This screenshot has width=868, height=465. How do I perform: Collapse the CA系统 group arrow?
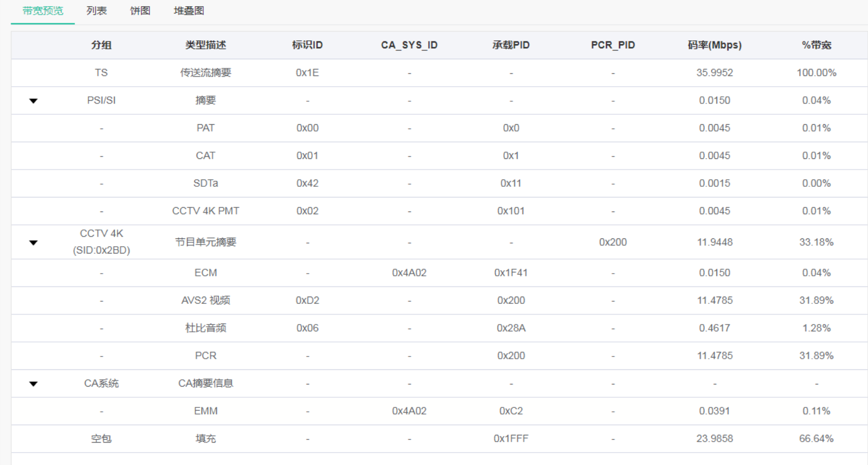(34, 384)
